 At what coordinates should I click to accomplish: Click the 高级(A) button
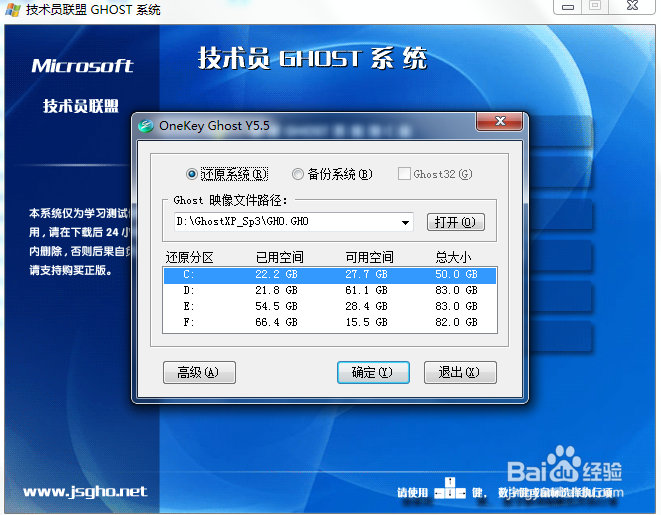(x=199, y=372)
